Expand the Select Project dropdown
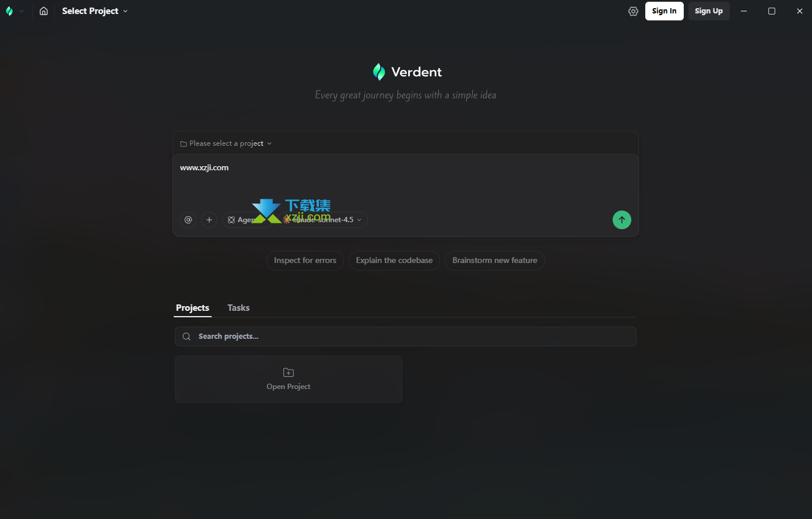812x519 pixels. 95,11
